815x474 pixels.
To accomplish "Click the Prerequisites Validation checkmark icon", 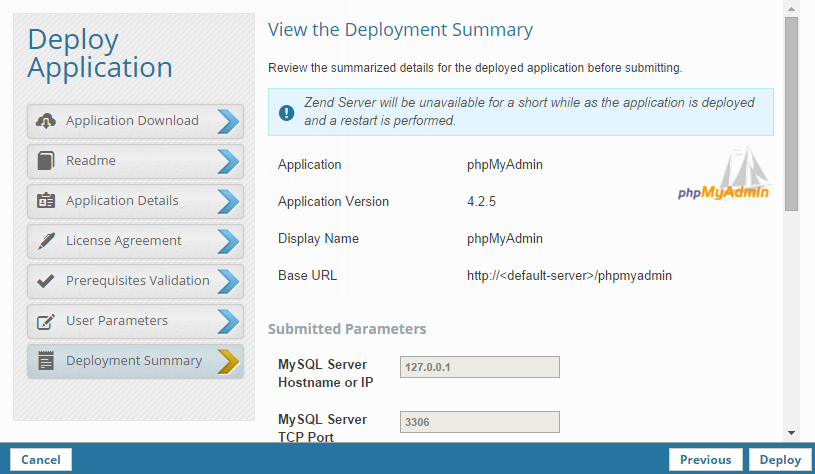I will click(45, 281).
